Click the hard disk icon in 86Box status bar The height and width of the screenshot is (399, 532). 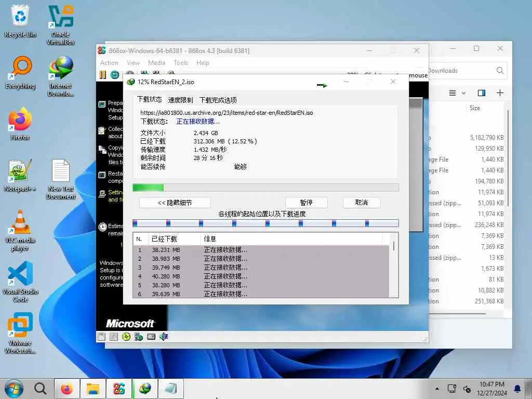pyautogui.click(x=151, y=337)
